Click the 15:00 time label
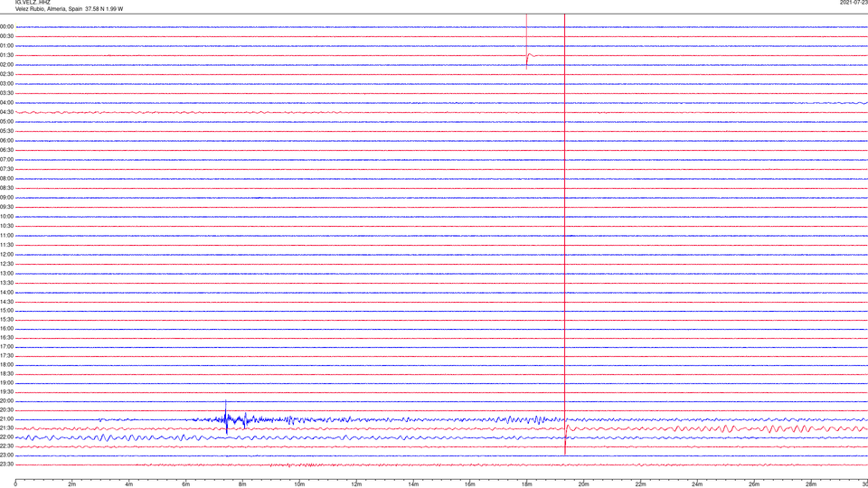 click(6, 310)
